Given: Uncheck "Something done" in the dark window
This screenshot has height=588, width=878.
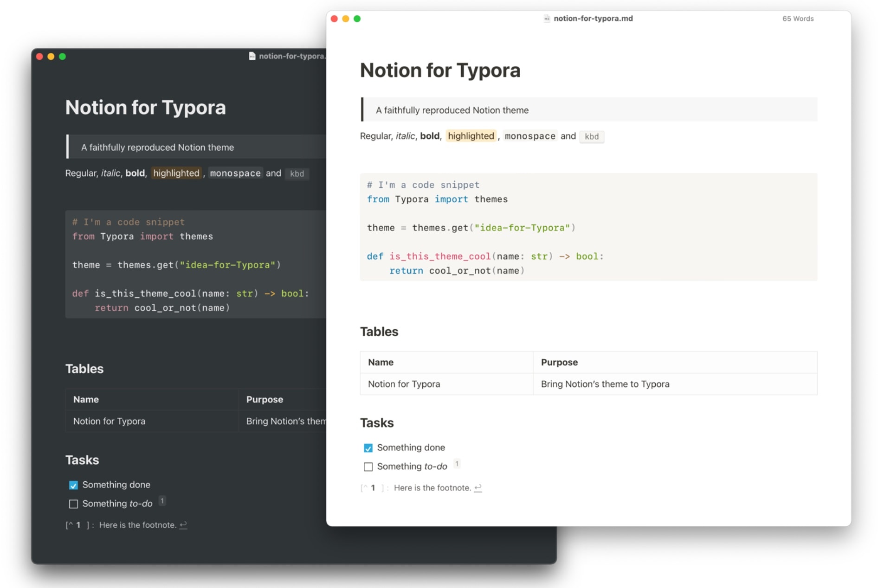Looking at the screenshot, I should point(73,485).
